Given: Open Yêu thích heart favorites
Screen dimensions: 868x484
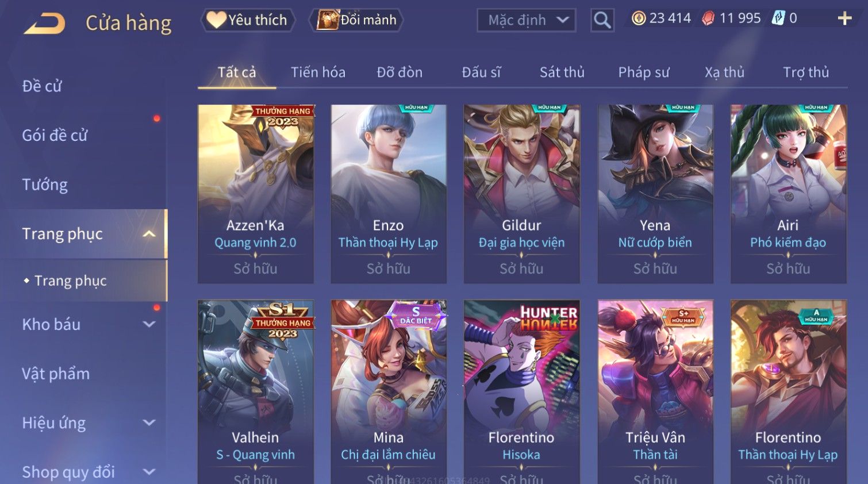Looking at the screenshot, I should (248, 20).
